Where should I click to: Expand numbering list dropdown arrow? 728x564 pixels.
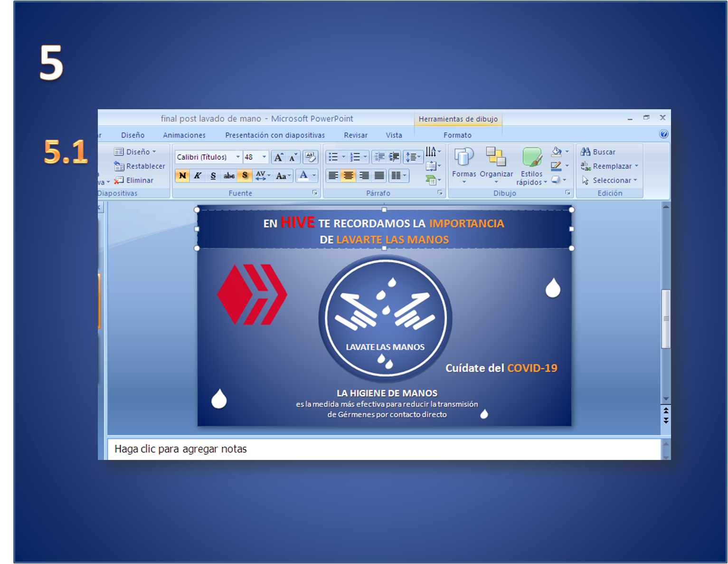[x=365, y=157]
